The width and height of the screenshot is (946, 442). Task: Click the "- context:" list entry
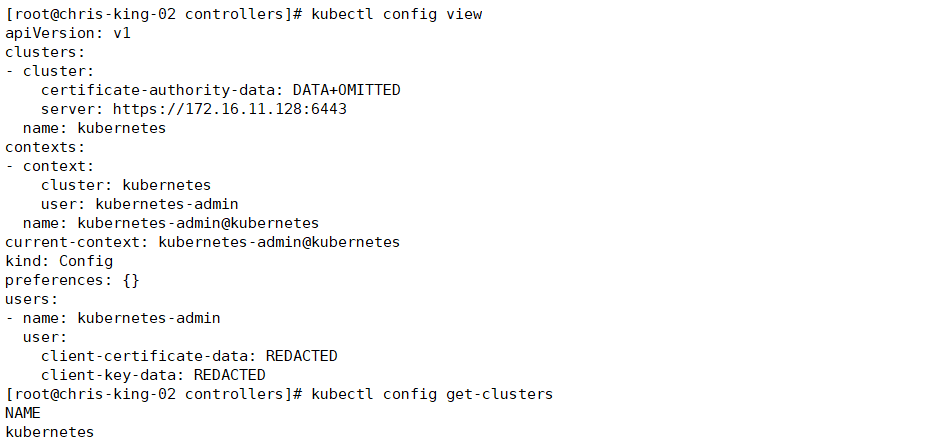[50, 166]
